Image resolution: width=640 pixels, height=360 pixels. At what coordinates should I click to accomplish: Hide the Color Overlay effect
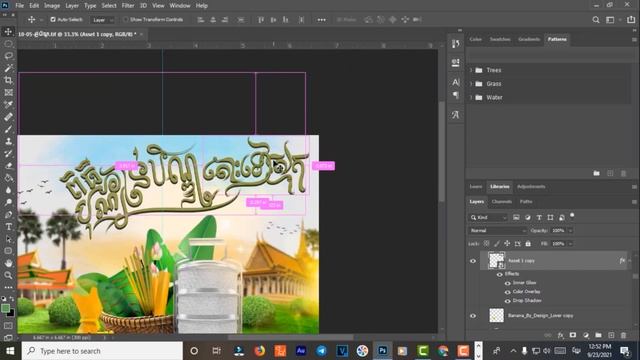507,292
